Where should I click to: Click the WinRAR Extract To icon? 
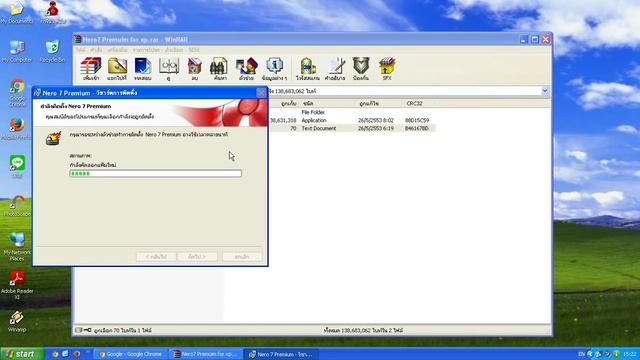point(117,68)
